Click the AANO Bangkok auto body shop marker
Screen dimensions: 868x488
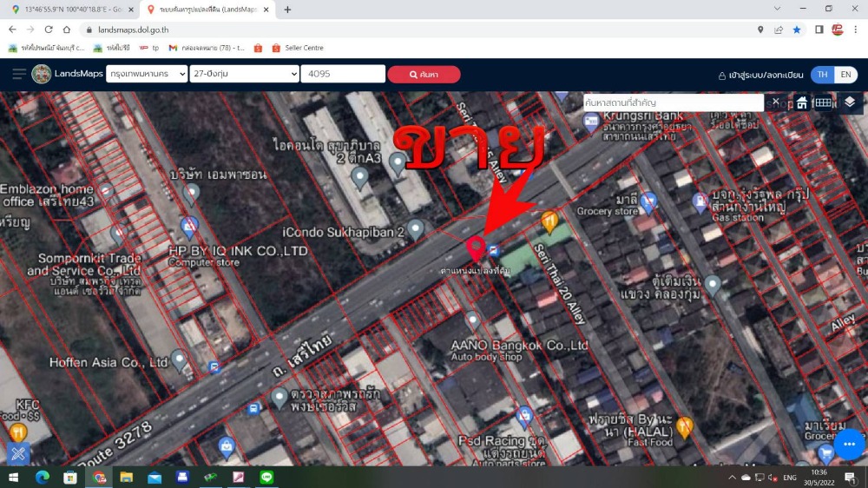click(472, 320)
